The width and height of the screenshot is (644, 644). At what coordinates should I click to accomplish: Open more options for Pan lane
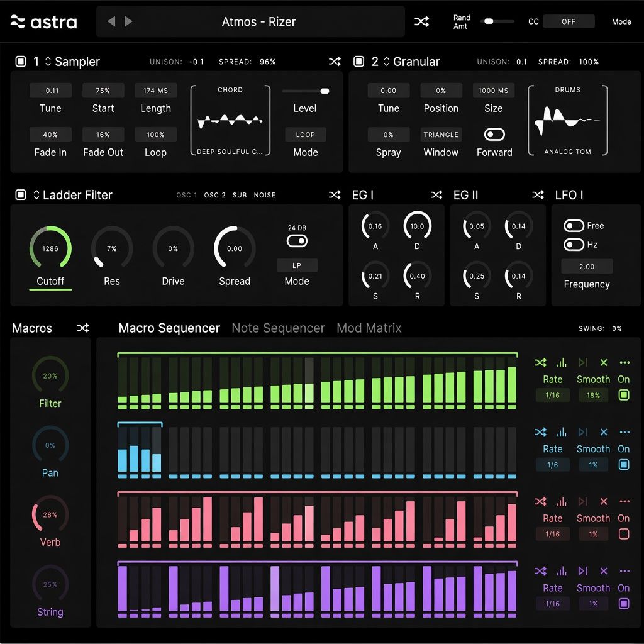tap(625, 431)
